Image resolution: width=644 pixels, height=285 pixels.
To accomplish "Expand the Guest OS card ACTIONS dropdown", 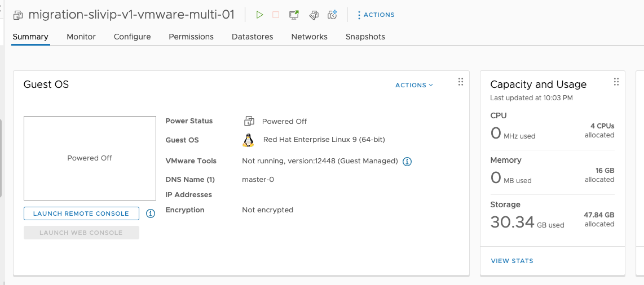I will [414, 85].
